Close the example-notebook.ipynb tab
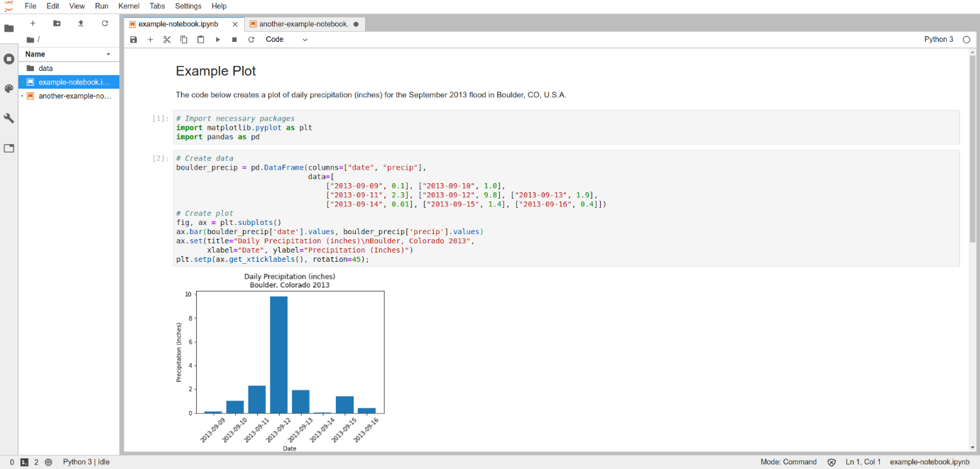 [x=235, y=24]
